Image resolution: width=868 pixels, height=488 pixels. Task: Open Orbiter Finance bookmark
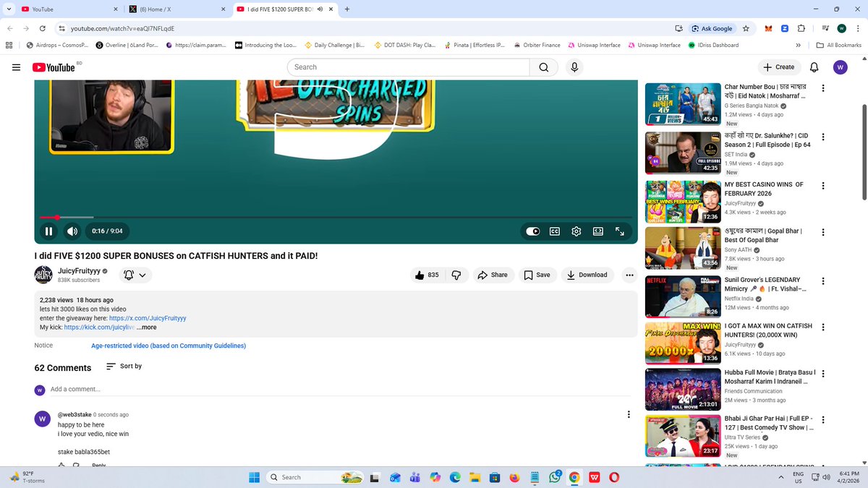(x=537, y=45)
